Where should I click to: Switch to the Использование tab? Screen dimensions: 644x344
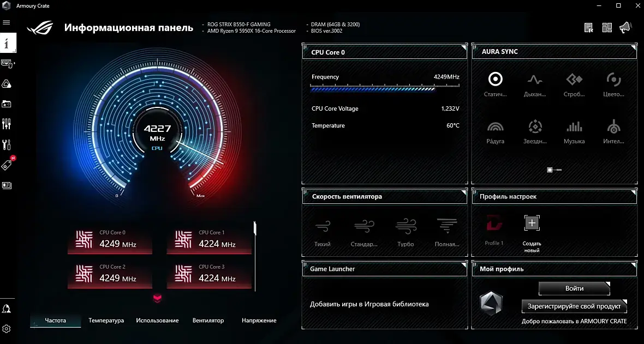[157, 320]
